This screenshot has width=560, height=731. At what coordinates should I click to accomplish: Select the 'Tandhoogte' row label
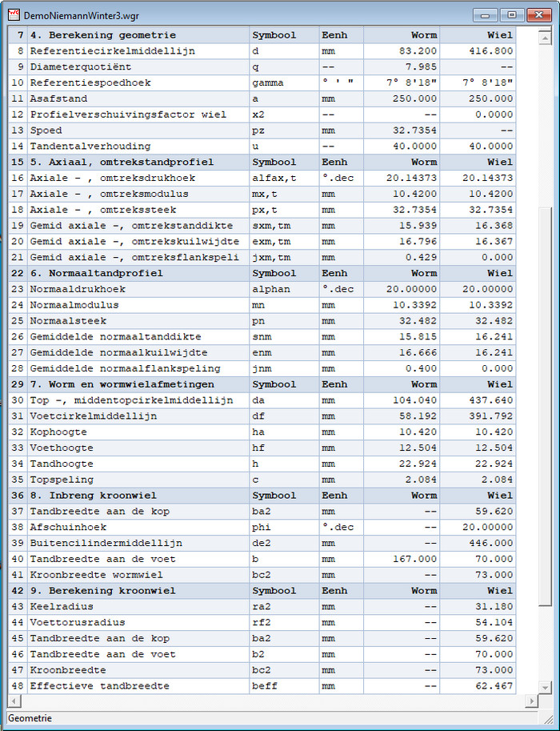pyautogui.click(x=62, y=464)
